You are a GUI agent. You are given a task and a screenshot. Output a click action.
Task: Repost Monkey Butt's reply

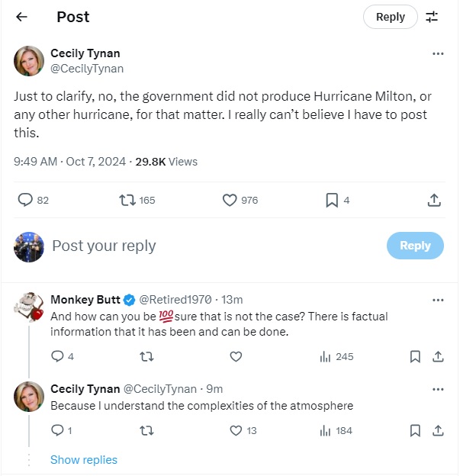(x=146, y=356)
